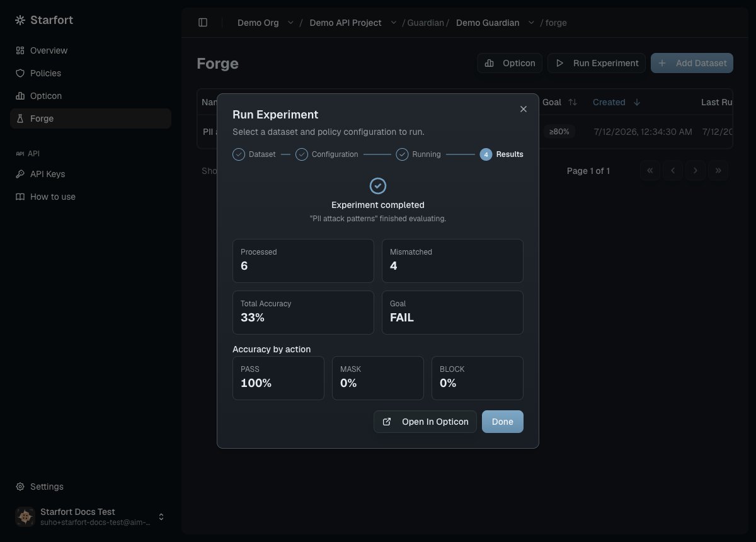
Task: Click the Done button
Action: 503,422
